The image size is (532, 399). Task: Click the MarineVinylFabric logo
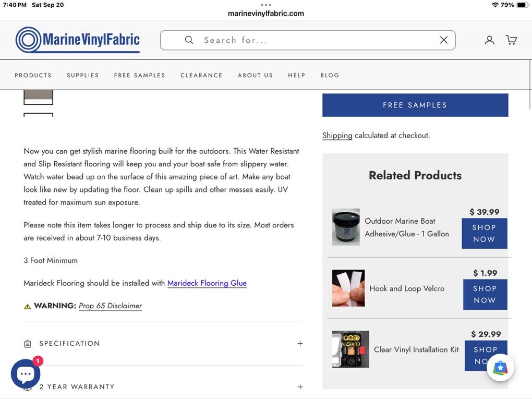click(x=78, y=40)
